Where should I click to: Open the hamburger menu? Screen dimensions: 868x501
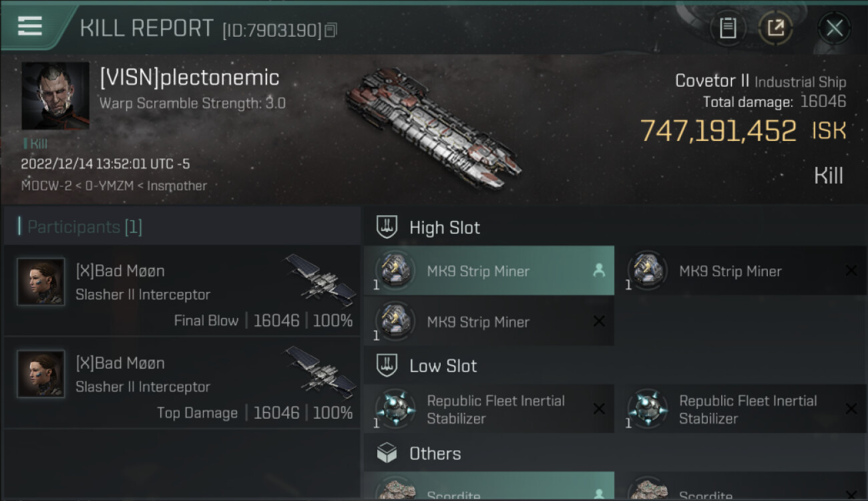tap(30, 26)
